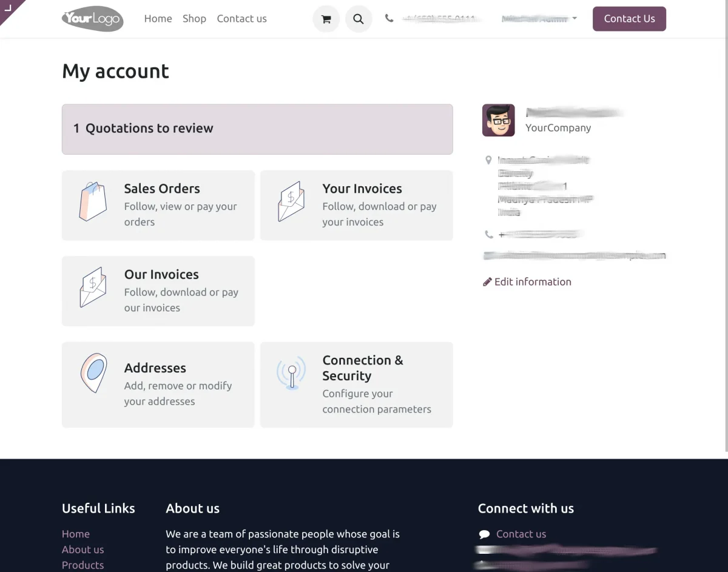Click the Your Invoices envelope icon
The width and height of the screenshot is (728, 572).
tap(291, 201)
